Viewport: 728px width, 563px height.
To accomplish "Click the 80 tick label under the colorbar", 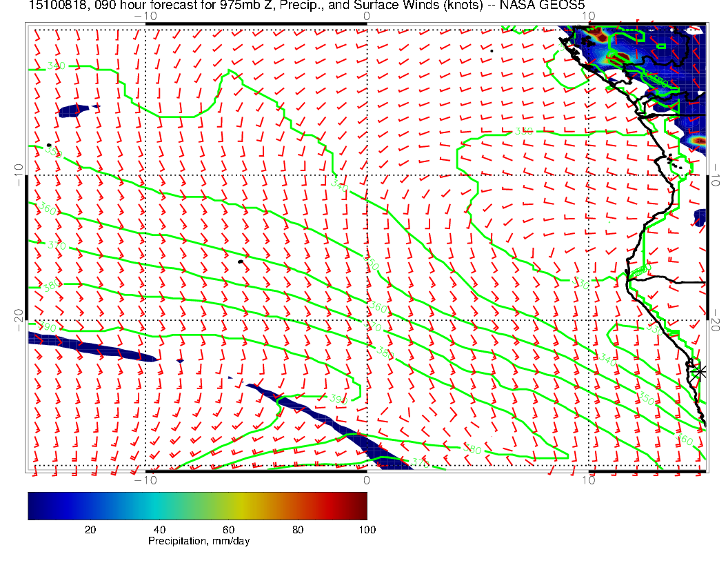I will point(298,530).
